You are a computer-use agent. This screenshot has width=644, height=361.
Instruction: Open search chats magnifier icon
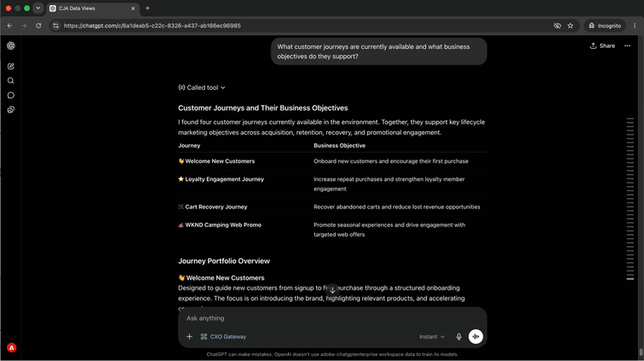tap(11, 81)
